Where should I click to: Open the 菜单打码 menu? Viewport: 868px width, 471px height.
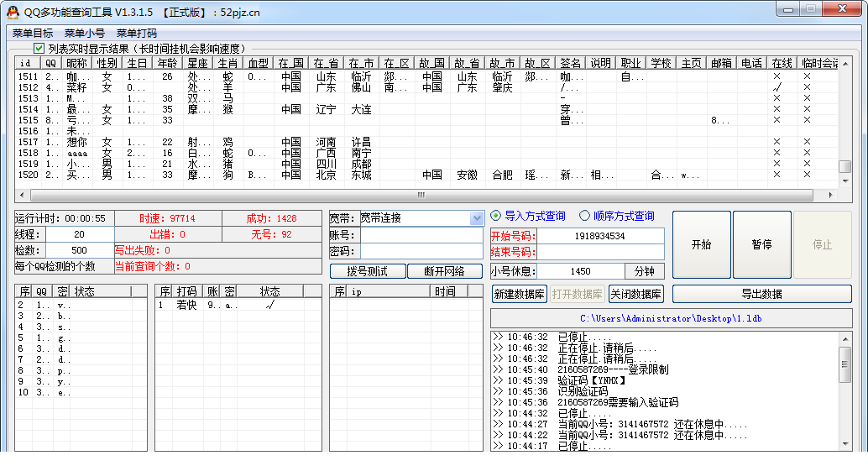point(136,34)
